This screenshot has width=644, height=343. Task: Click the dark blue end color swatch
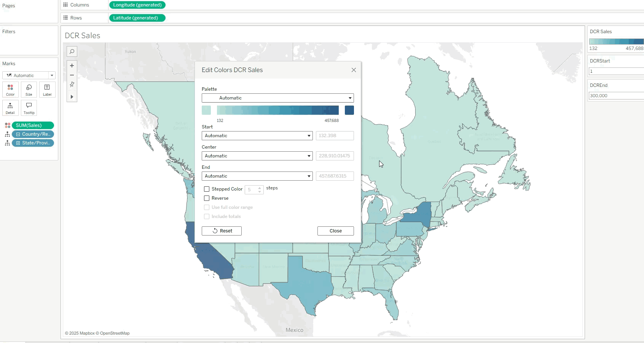349,110
